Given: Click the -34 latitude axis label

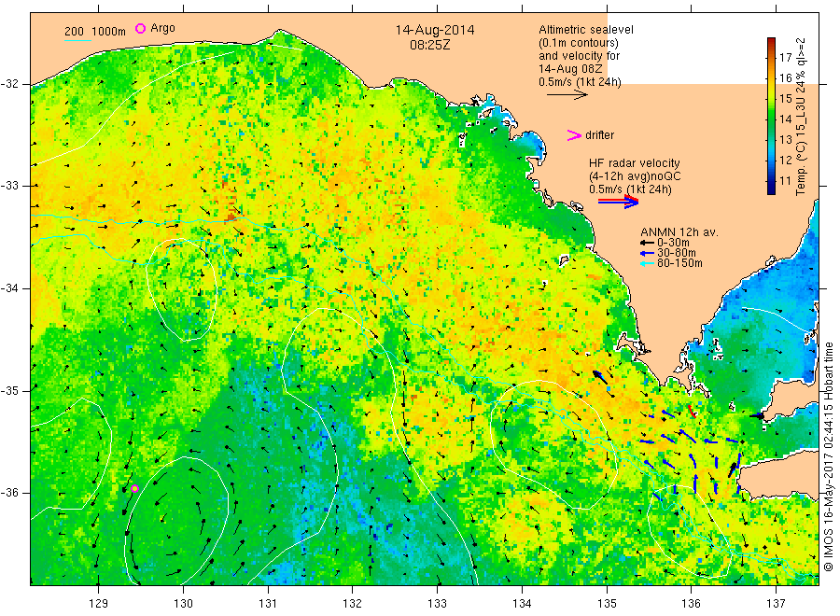Looking at the screenshot, I should pyautogui.click(x=9, y=288).
